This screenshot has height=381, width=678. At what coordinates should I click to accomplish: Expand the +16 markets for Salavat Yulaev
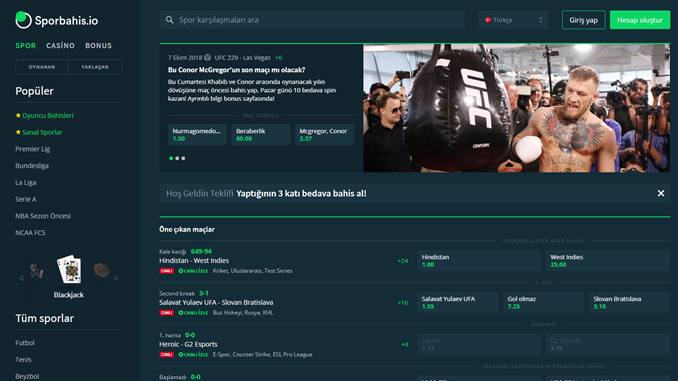point(403,303)
